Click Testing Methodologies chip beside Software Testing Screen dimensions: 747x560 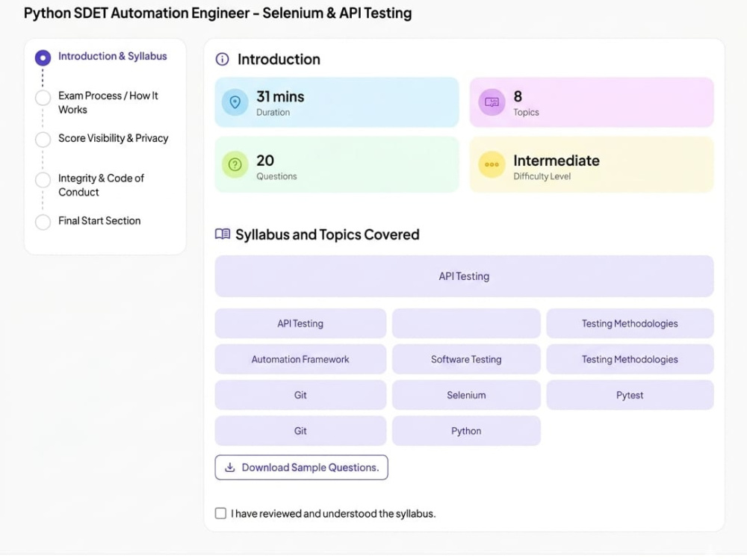tap(630, 359)
